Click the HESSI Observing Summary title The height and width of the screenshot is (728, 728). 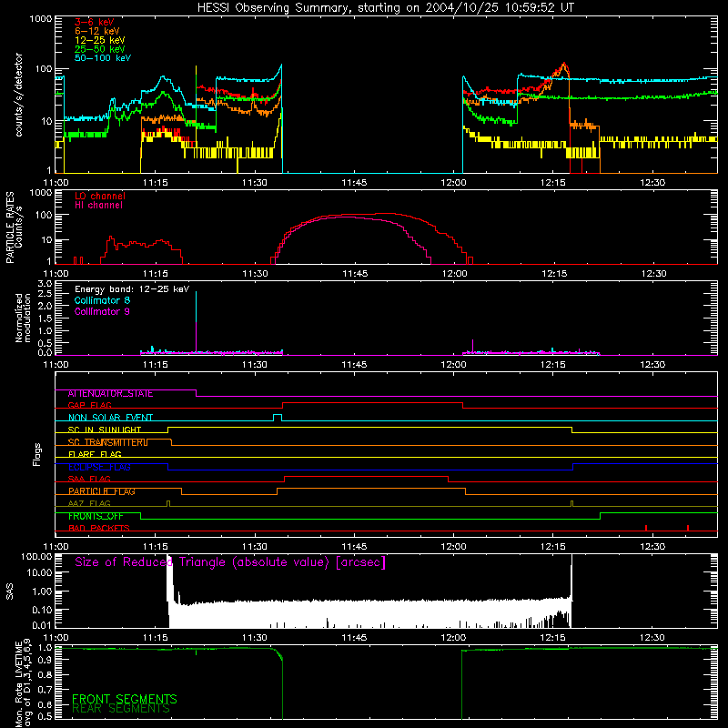tap(385, 8)
